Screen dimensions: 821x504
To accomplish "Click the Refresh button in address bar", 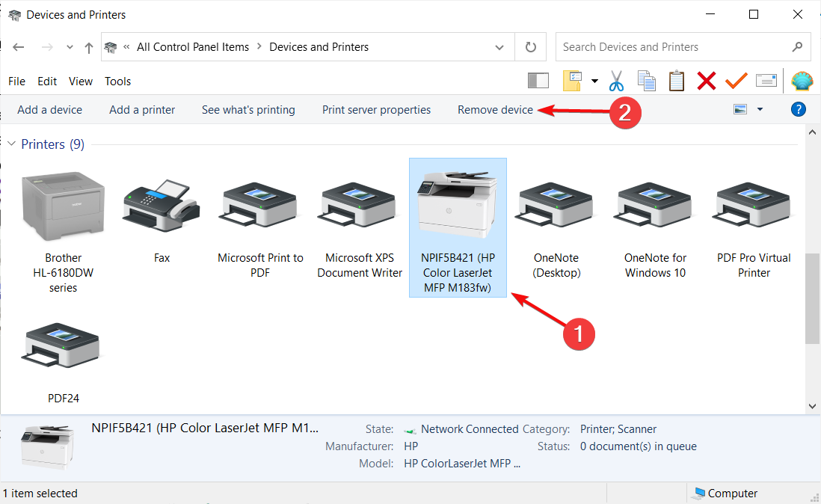I will pyautogui.click(x=530, y=47).
